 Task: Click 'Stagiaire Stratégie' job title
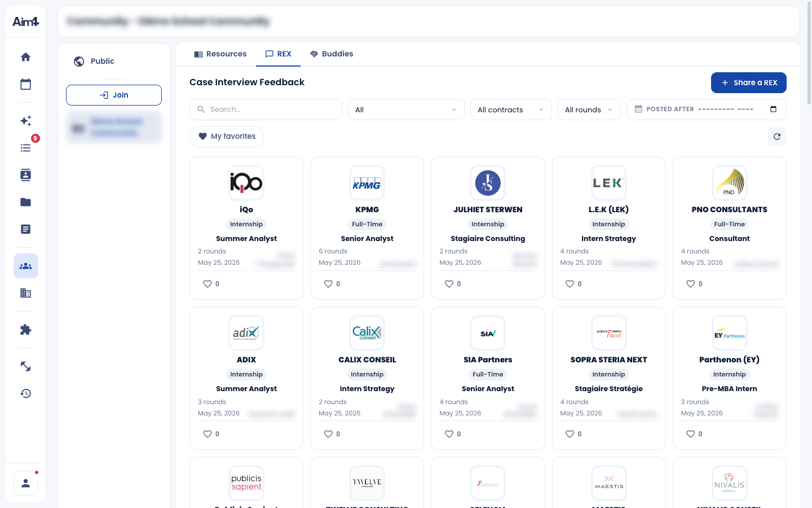(x=608, y=389)
